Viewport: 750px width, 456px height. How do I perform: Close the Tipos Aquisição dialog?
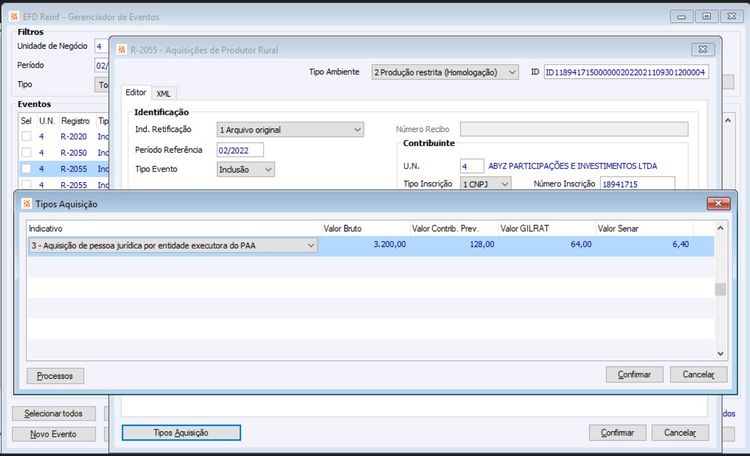tap(718, 203)
